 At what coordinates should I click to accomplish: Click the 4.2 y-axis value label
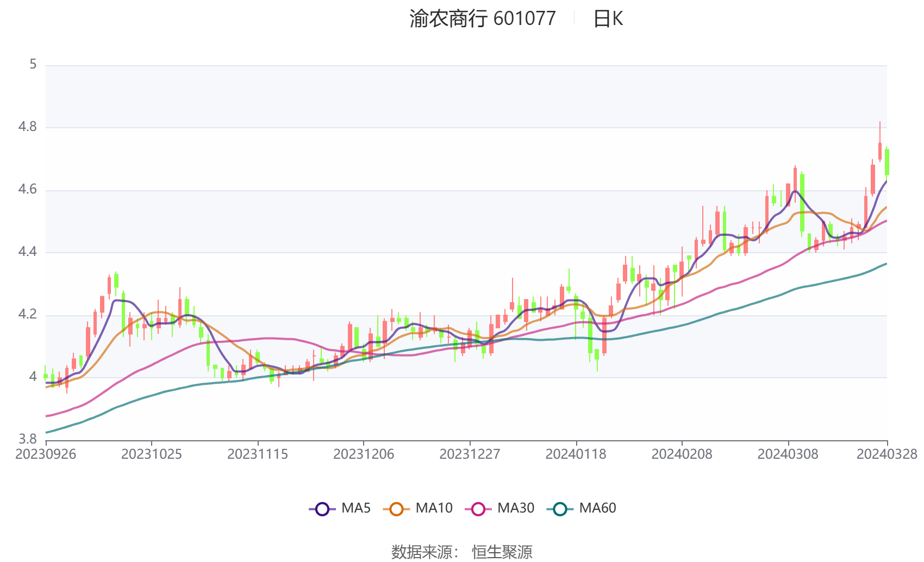(x=28, y=315)
